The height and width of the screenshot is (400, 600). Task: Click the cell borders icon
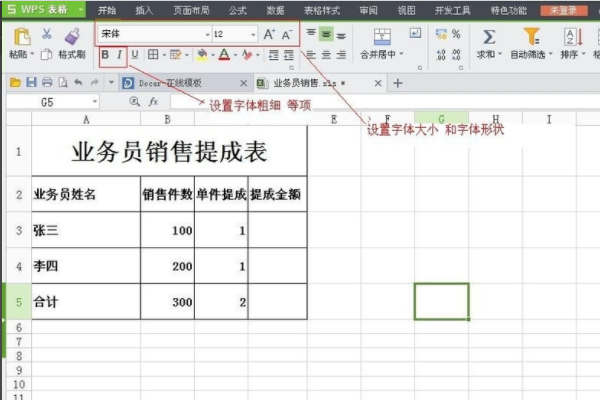click(153, 55)
